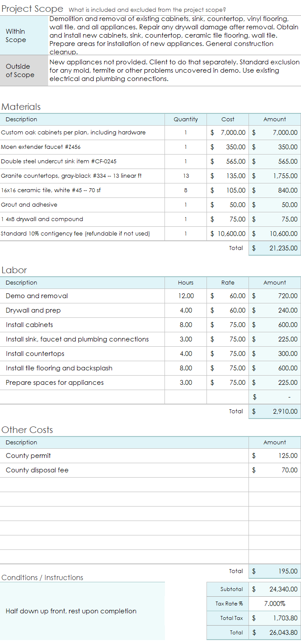Click the rate cell for Drywall and prep
301x644 pixels.
pyautogui.click(x=227, y=310)
